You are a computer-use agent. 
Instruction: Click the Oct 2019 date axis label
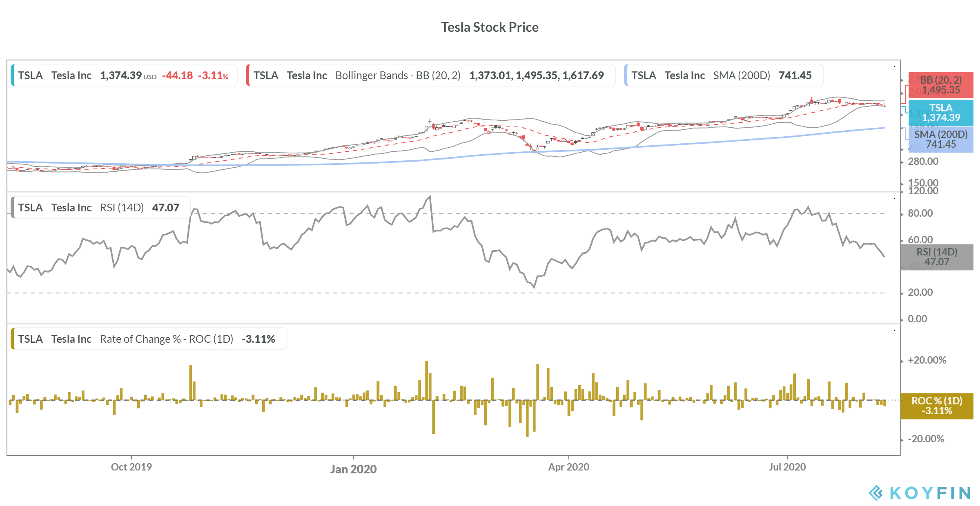tap(131, 467)
